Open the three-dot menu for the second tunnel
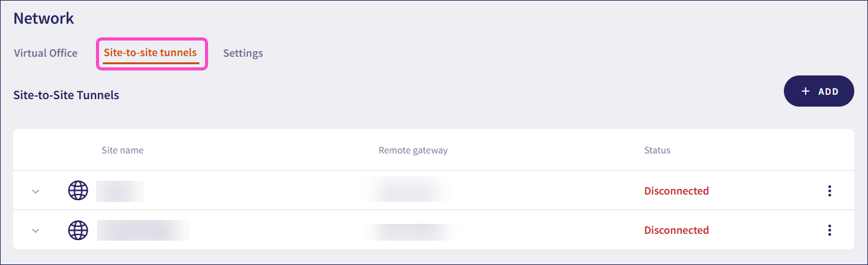 829,230
